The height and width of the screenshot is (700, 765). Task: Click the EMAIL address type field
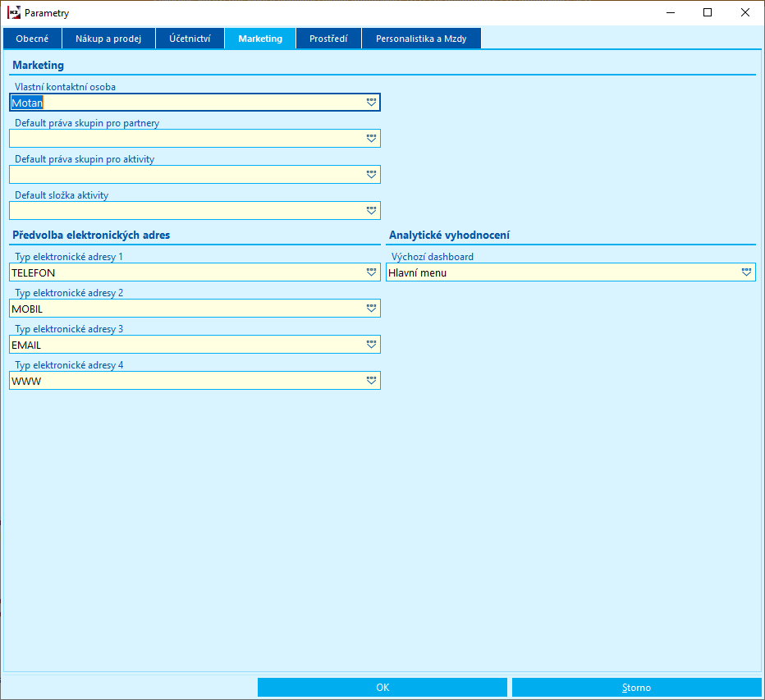tap(195, 345)
